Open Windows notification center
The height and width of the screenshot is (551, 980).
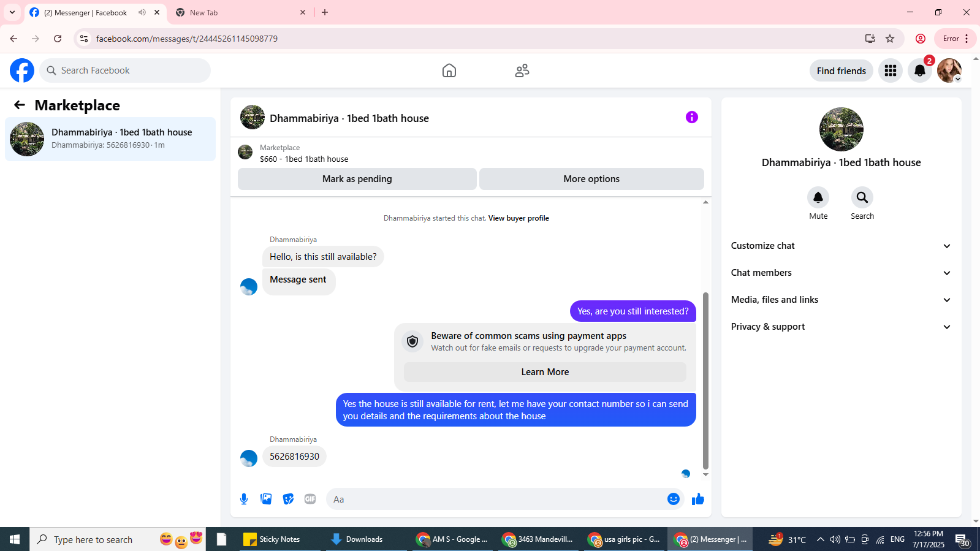coord(963,539)
